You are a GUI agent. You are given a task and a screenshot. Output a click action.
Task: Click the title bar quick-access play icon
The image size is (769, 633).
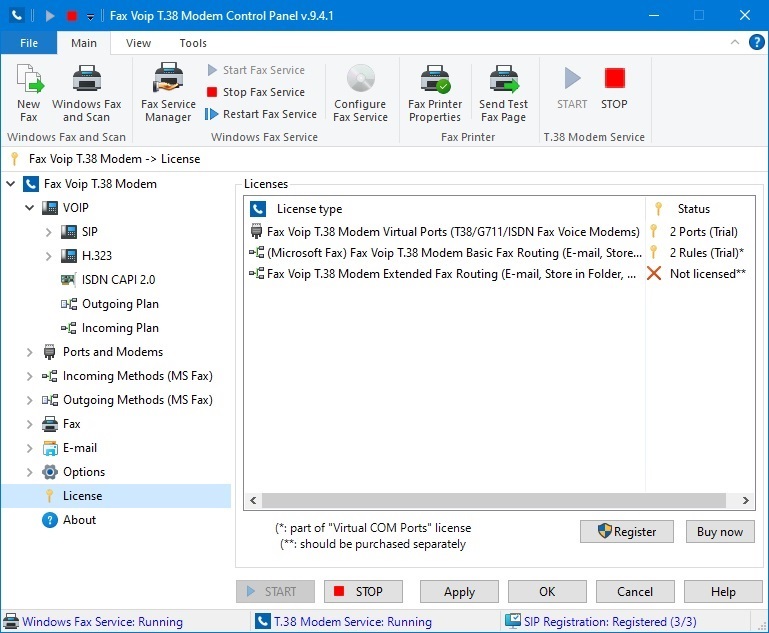[50, 16]
